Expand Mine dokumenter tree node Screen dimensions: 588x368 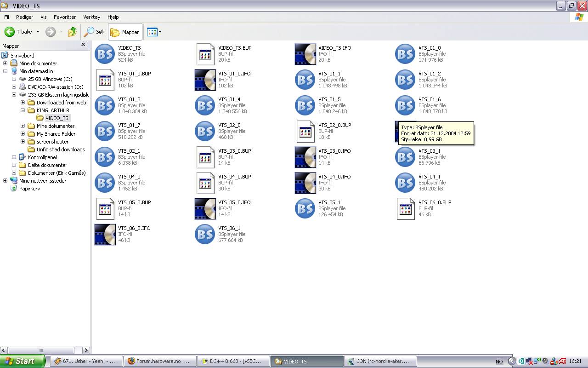tap(5, 63)
